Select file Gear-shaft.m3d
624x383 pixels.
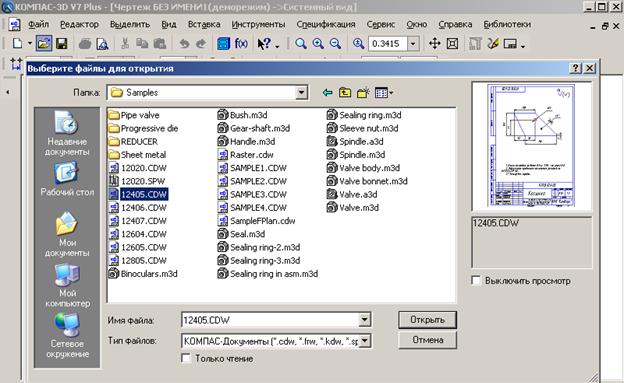pyautogui.click(x=254, y=128)
